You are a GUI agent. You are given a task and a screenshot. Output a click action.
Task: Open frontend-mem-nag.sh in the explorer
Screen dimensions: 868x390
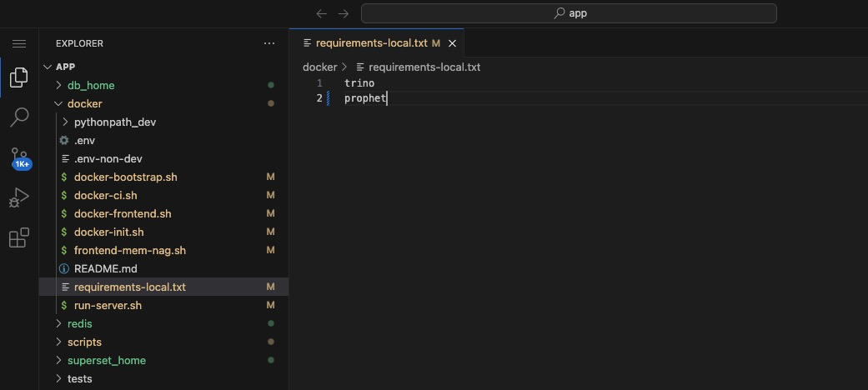coord(130,251)
